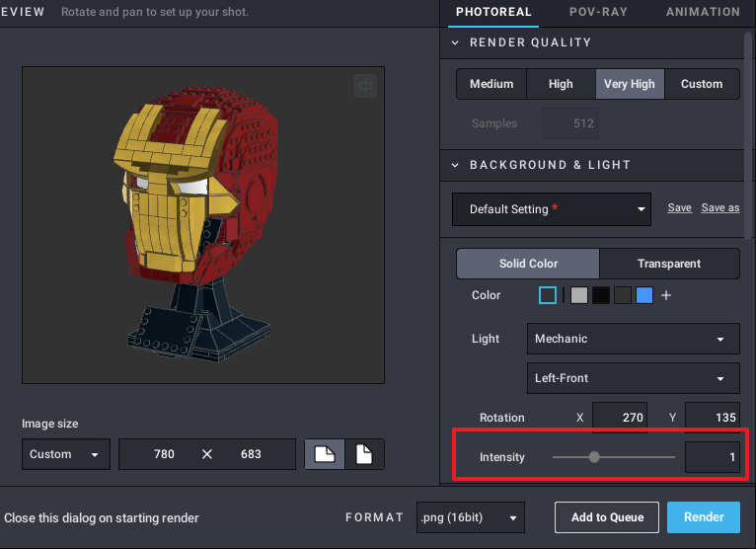Select Custom render quality
The height and width of the screenshot is (549, 756).
click(702, 84)
